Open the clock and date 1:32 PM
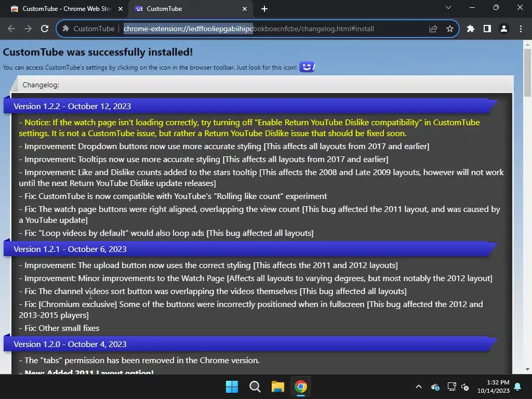 [494, 387]
